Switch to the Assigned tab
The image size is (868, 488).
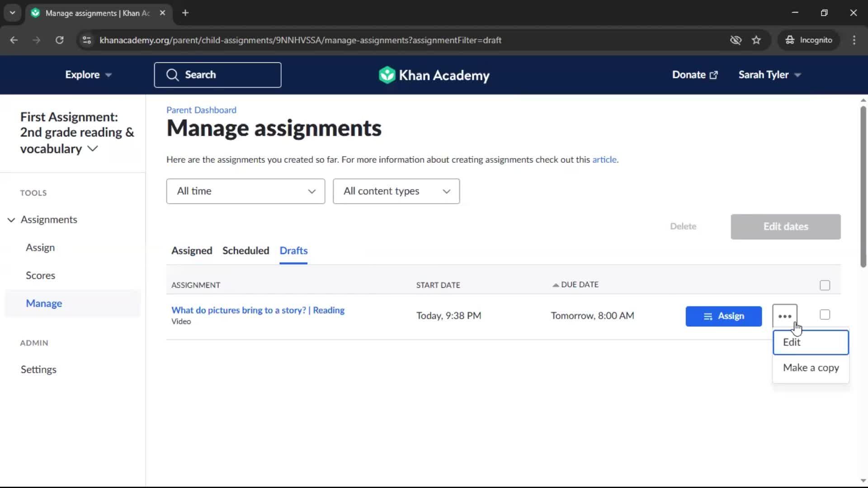click(x=192, y=251)
